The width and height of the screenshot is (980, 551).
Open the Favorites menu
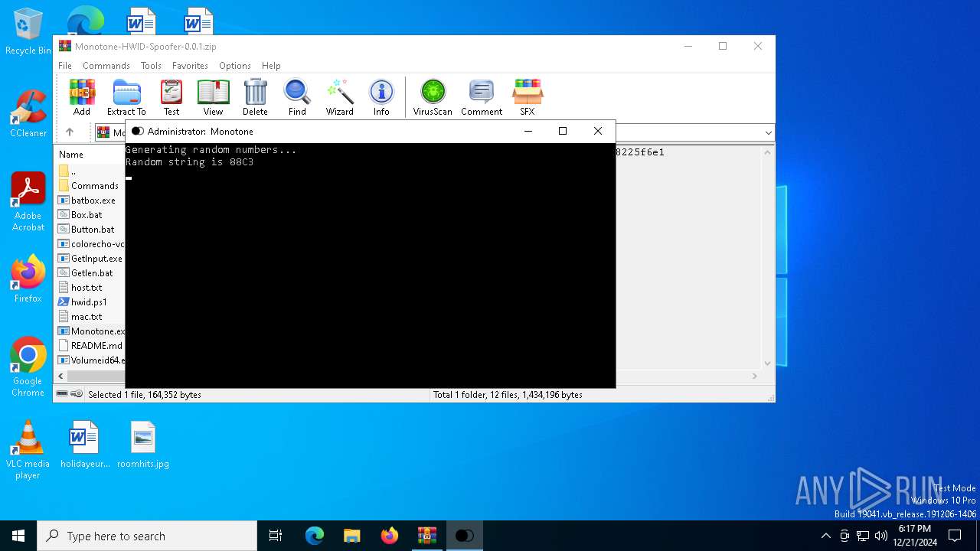(190, 66)
